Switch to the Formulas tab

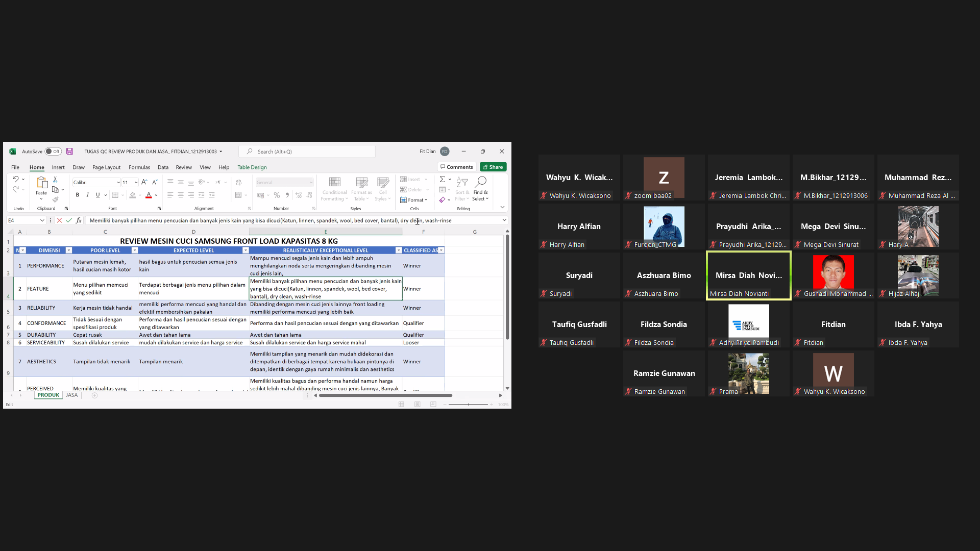pos(139,167)
